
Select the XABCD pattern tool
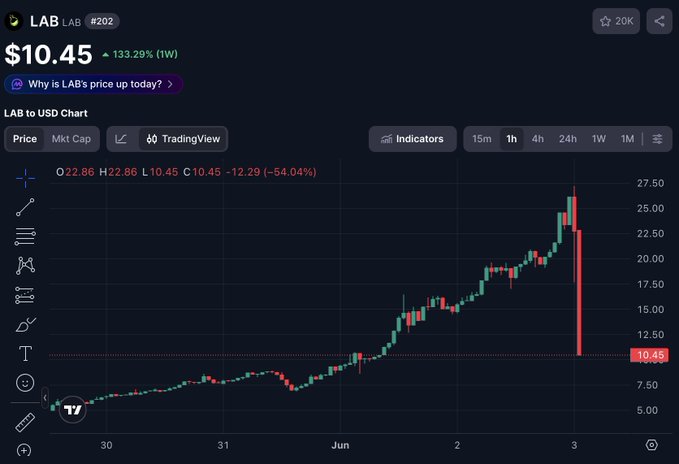coord(25,265)
